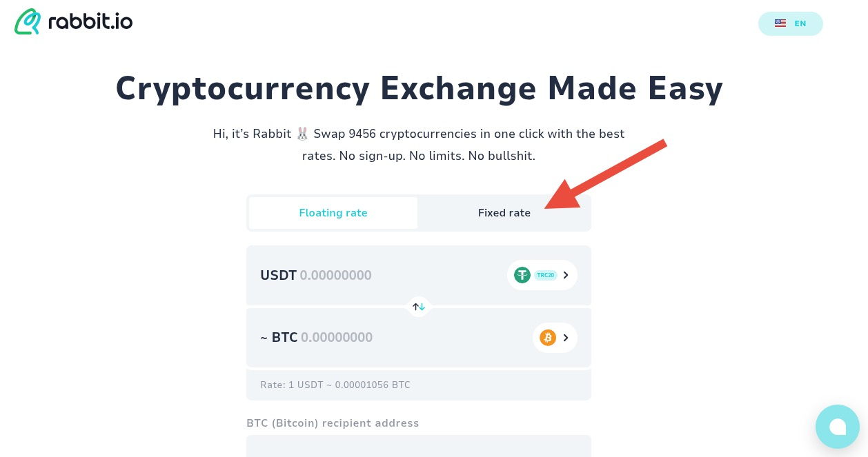Keep Floating rate mode selected
This screenshot has width=868, height=457.
click(x=333, y=213)
